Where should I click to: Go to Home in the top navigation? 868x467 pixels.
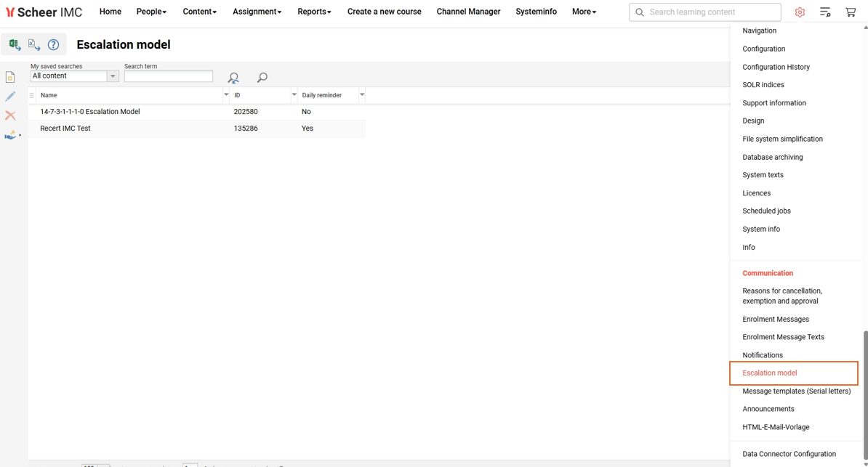[110, 12]
